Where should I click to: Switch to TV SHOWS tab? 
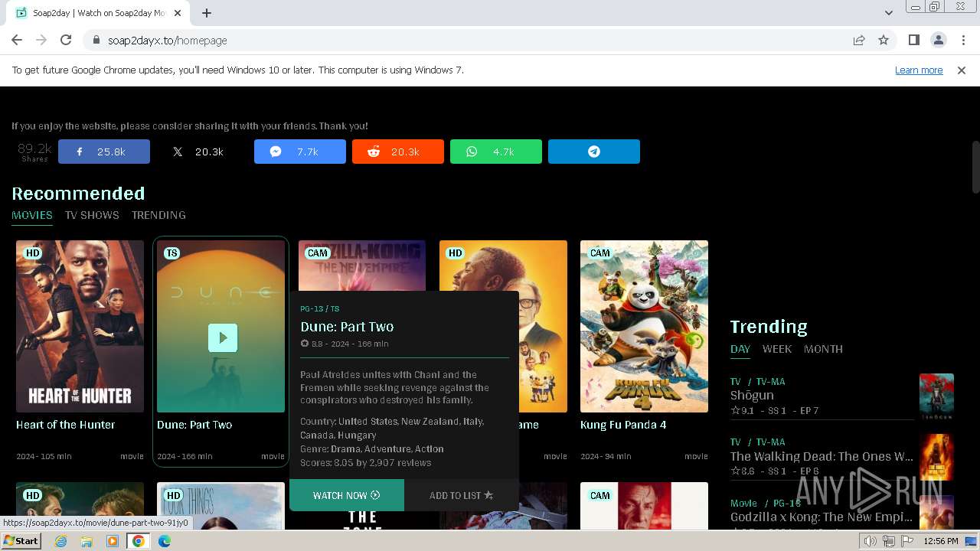click(92, 215)
